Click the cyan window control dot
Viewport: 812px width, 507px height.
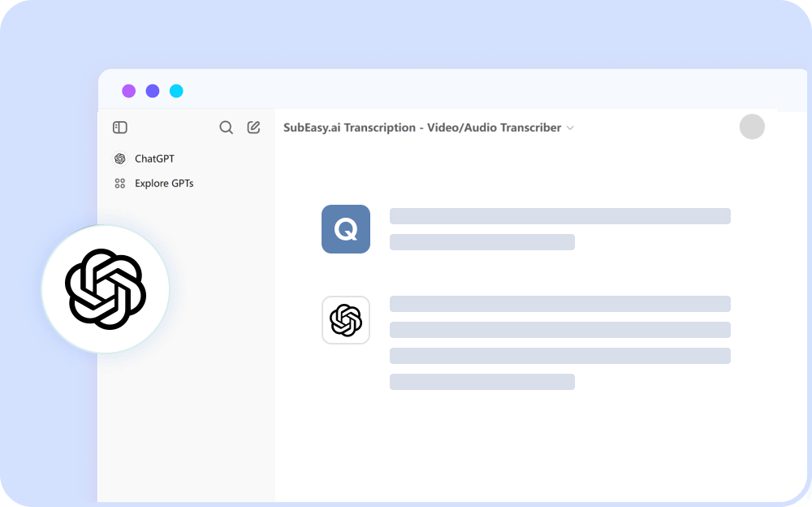click(176, 91)
